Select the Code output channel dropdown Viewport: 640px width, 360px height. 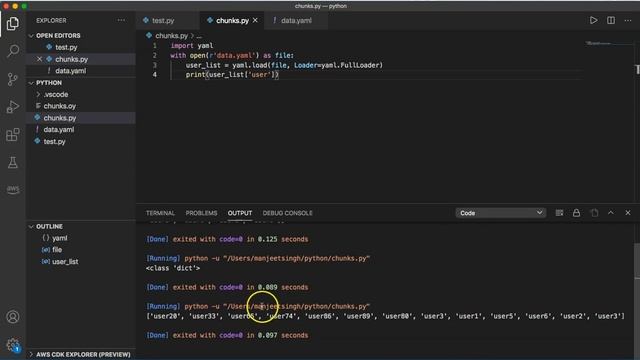[x=501, y=213]
